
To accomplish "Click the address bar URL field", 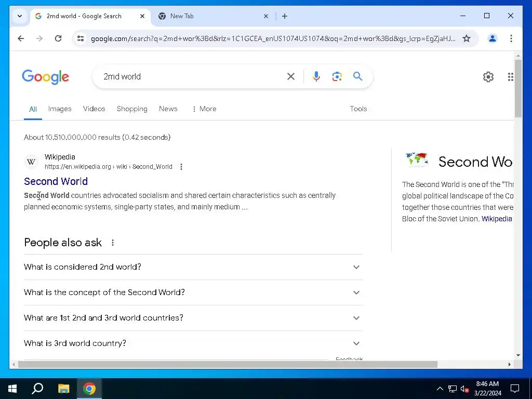I will (x=273, y=38).
